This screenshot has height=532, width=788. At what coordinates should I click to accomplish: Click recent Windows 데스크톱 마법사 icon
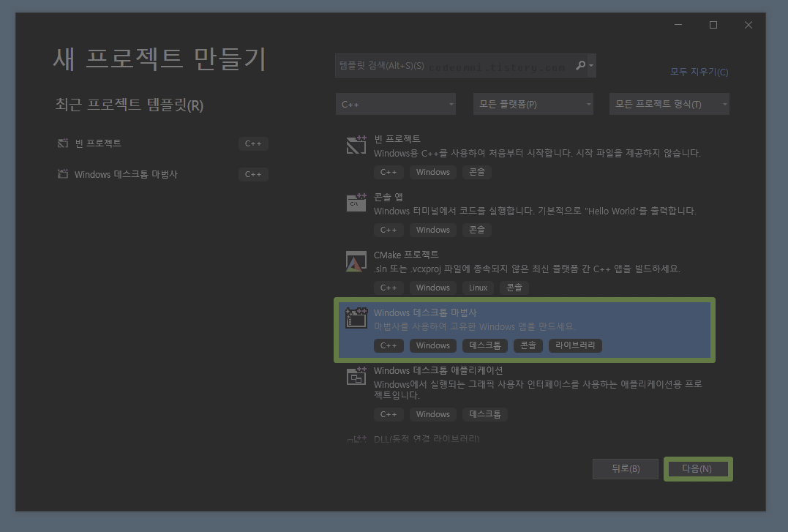[x=63, y=174]
